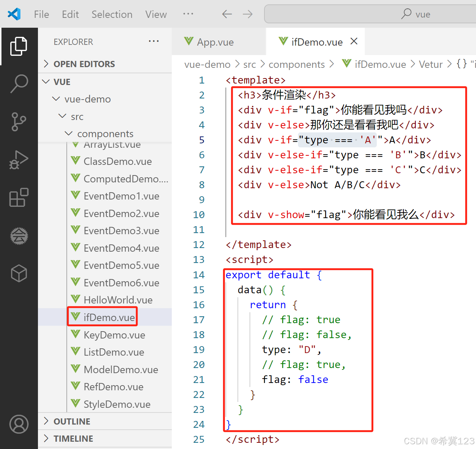Click the EXPLORER panel title
This screenshot has height=449, width=476.
[x=73, y=42]
